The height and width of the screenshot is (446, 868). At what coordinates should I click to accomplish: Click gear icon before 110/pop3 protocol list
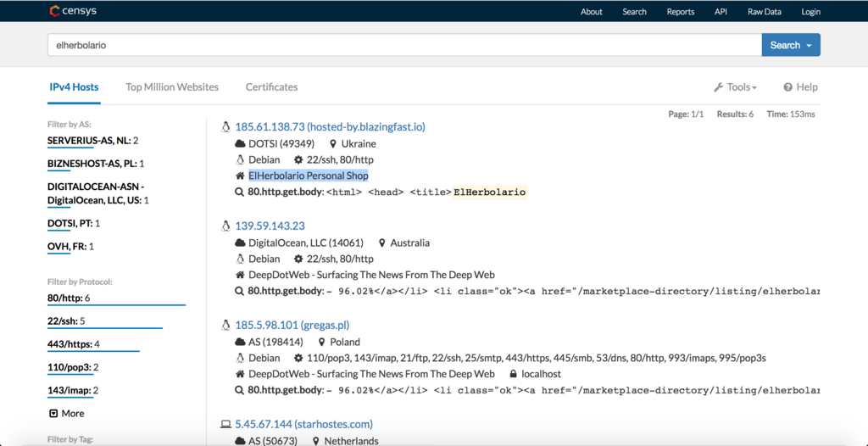tap(299, 358)
